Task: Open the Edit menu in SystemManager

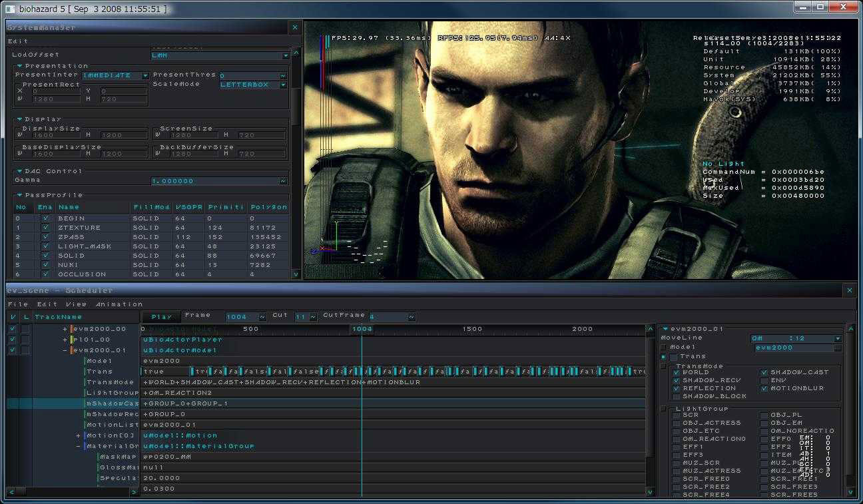Action: [18, 41]
